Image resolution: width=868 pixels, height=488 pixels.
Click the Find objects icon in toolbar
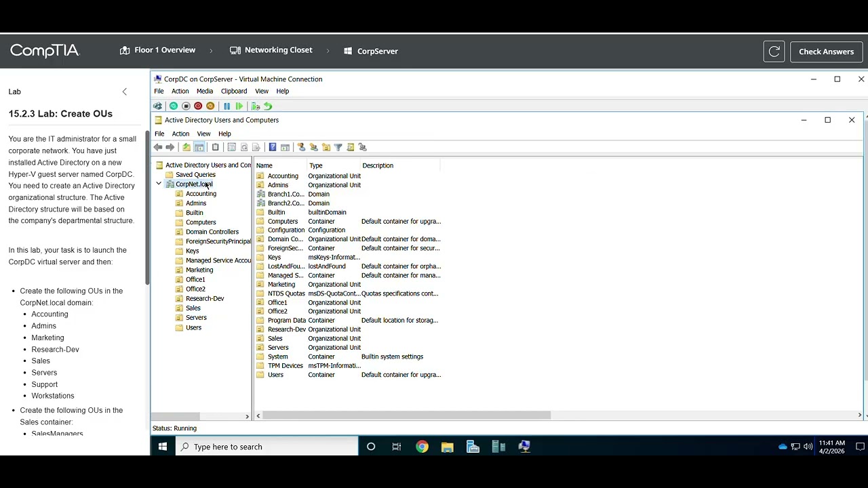click(x=351, y=147)
